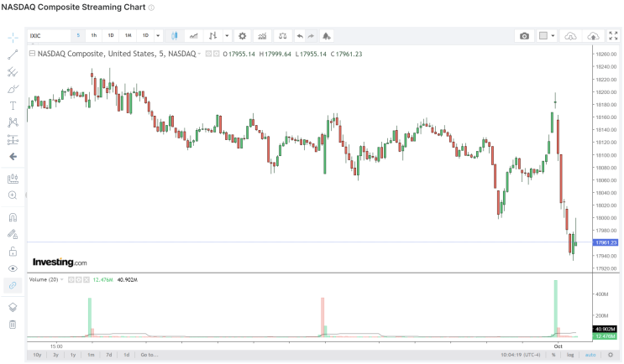Viewport: 624px width, 364px height.
Task: Set range to 1y
Action: point(73,355)
